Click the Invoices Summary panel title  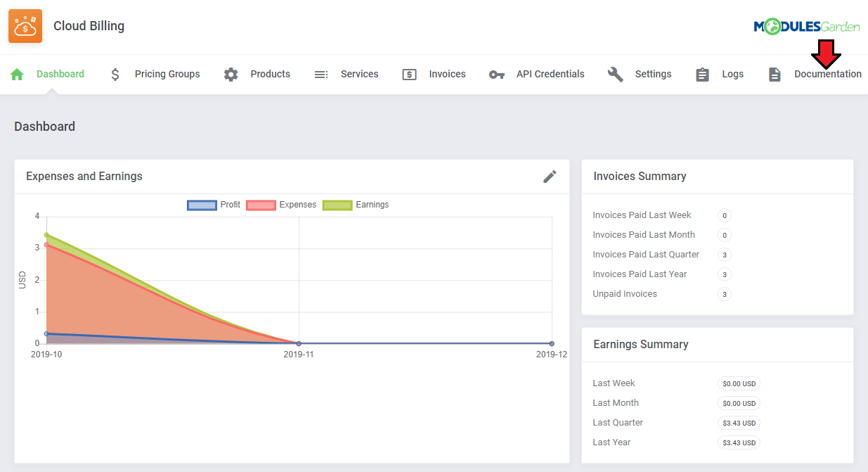coord(640,177)
